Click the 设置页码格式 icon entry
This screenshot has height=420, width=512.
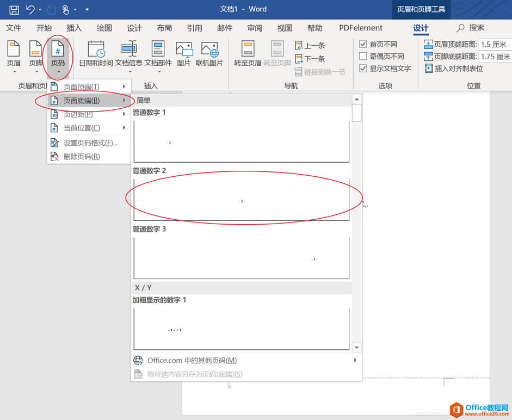(89, 143)
